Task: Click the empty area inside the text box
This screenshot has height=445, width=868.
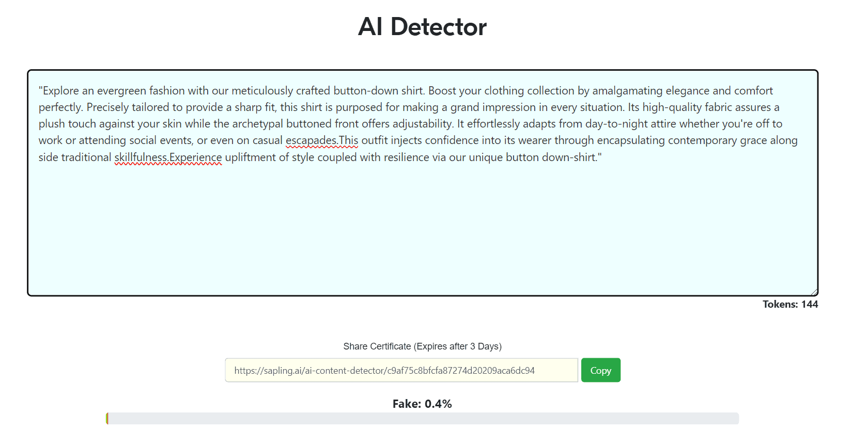Action: point(422,227)
